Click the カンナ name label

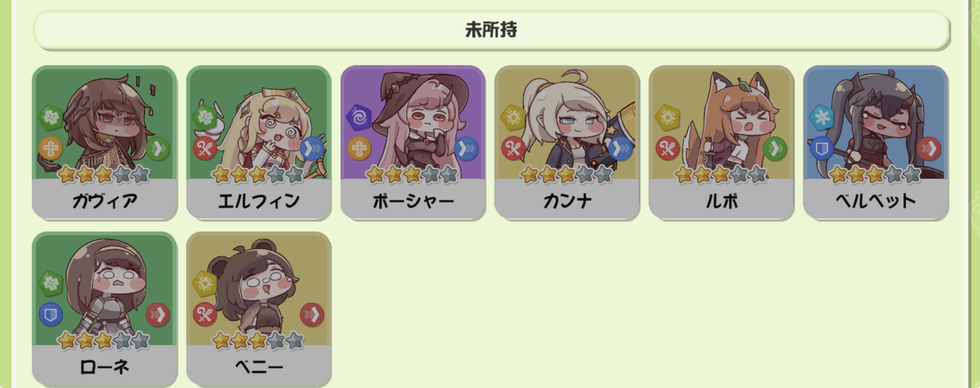pos(567,201)
